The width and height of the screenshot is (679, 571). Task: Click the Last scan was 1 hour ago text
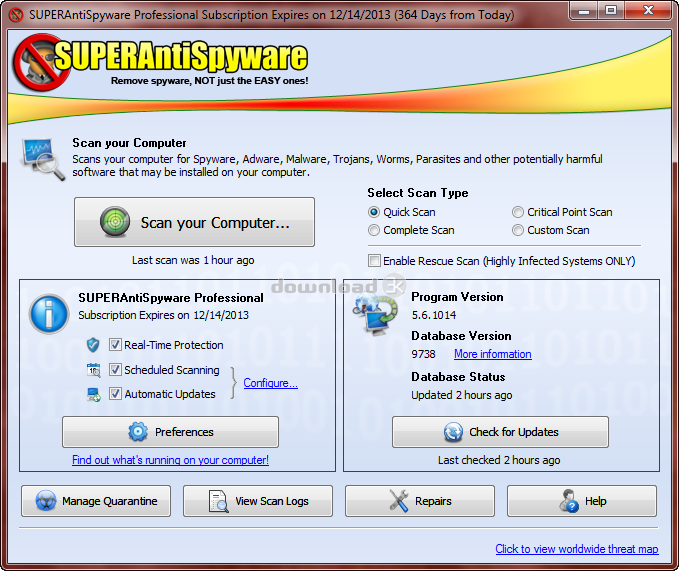pyautogui.click(x=193, y=260)
